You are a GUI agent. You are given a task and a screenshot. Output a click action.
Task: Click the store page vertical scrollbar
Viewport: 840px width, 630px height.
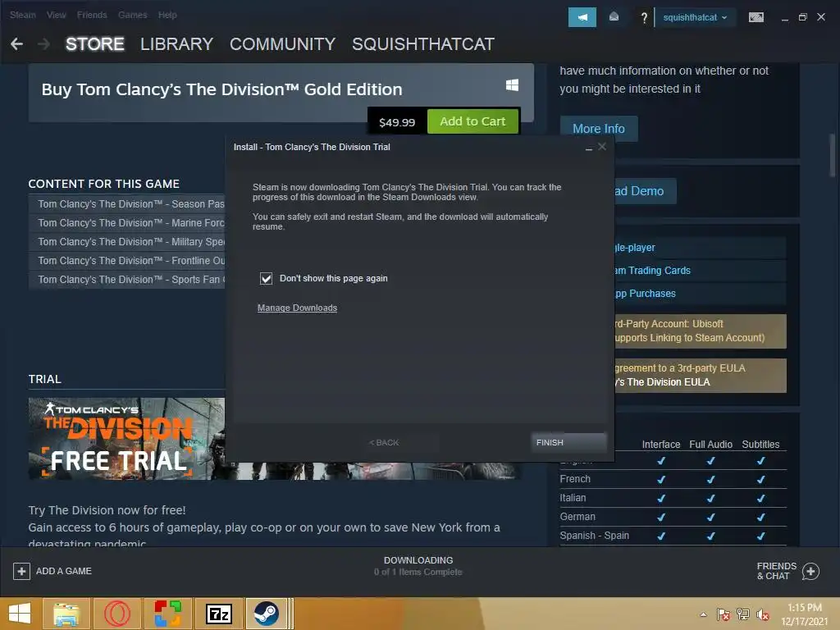click(833, 155)
